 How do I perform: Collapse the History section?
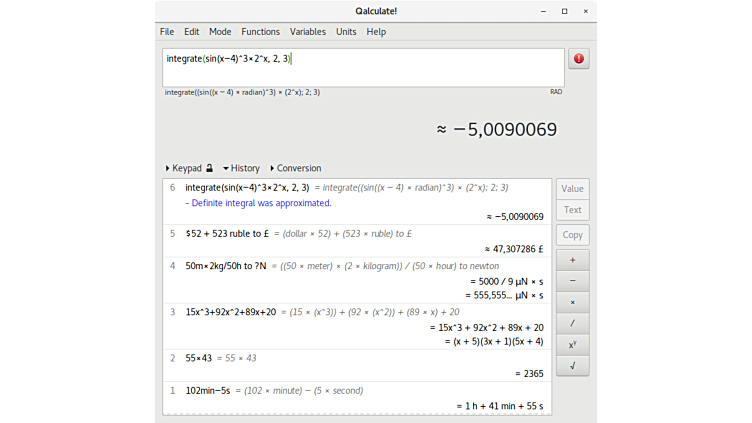(240, 168)
